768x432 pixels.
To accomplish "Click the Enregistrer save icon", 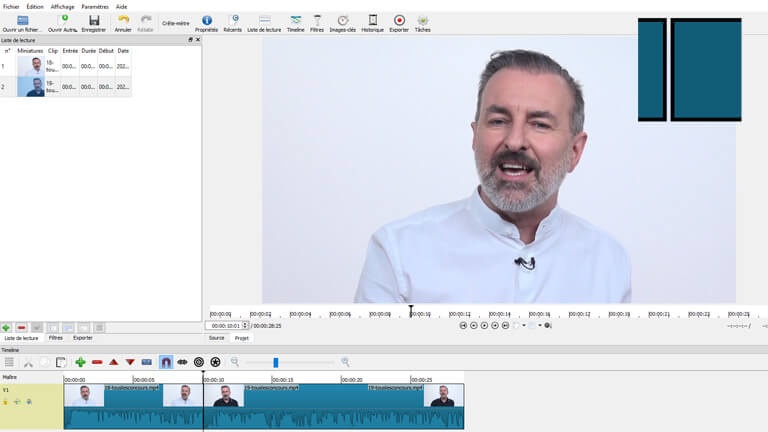I will tap(94, 21).
